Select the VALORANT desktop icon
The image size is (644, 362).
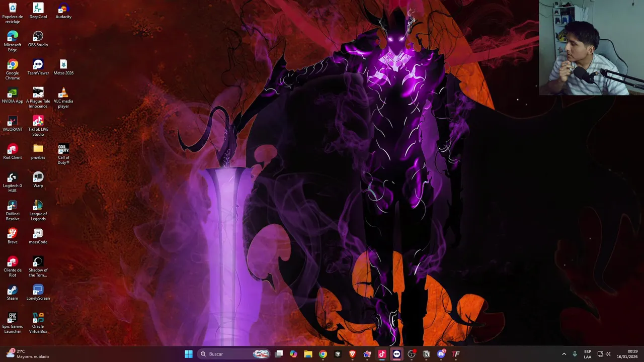coord(13,124)
